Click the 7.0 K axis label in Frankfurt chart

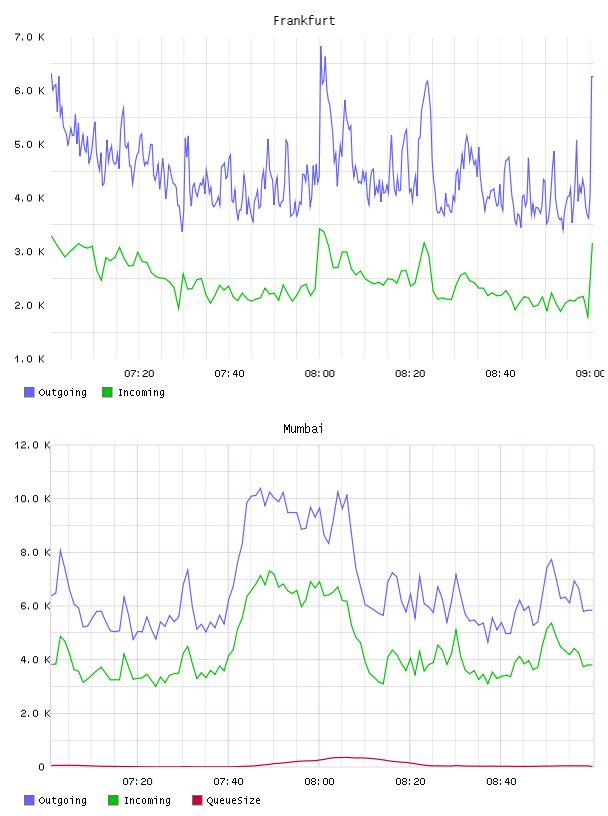[29, 37]
